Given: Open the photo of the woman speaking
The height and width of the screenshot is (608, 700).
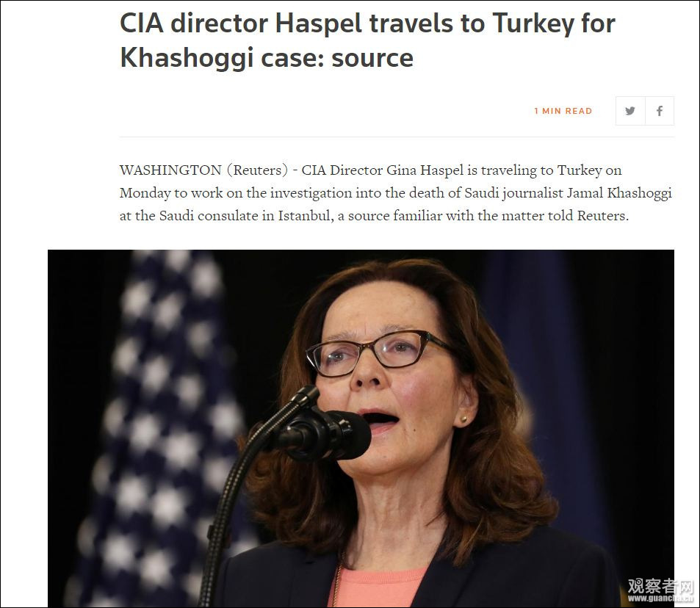Looking at the screenshot, I should [x=361, y=428].
